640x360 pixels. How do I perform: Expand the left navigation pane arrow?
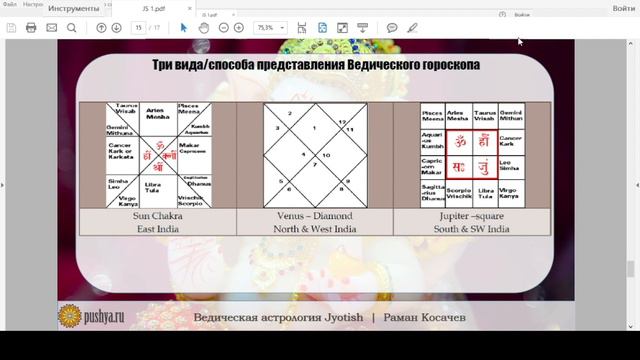point(2,185)
